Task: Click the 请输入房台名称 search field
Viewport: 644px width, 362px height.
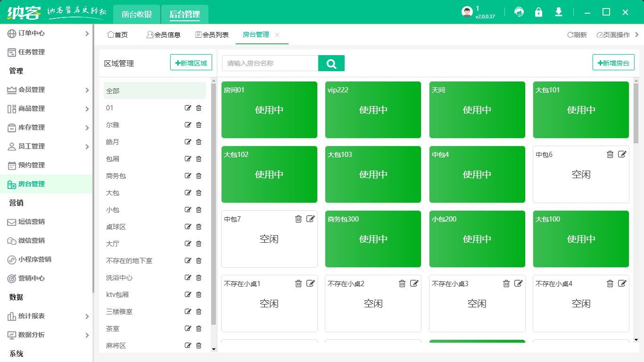Action: tap(270, 63)
